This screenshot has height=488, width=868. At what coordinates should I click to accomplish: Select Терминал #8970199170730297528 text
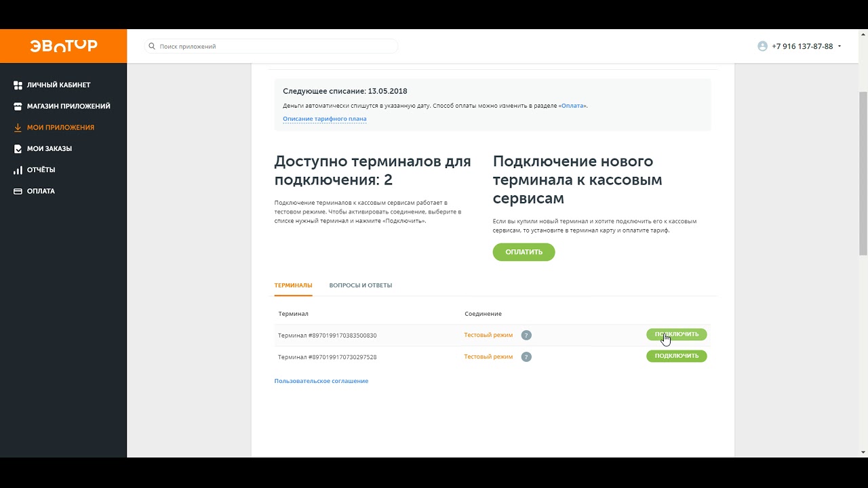[x=327, y=357]
